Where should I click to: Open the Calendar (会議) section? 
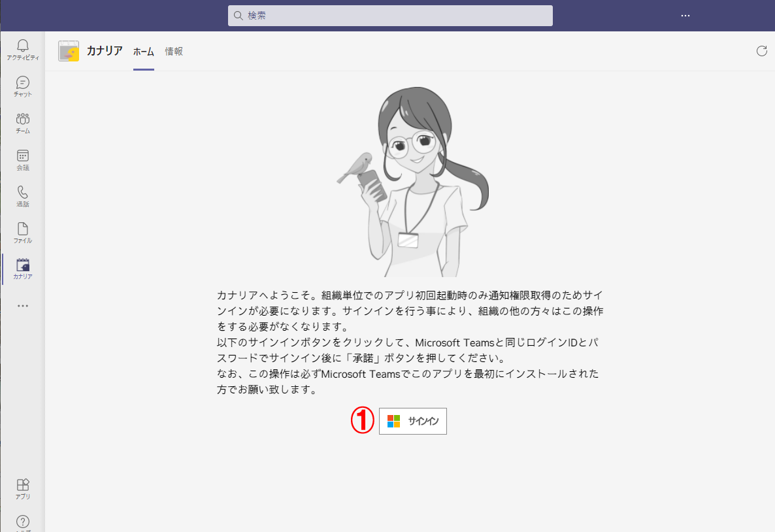[23, 159]
